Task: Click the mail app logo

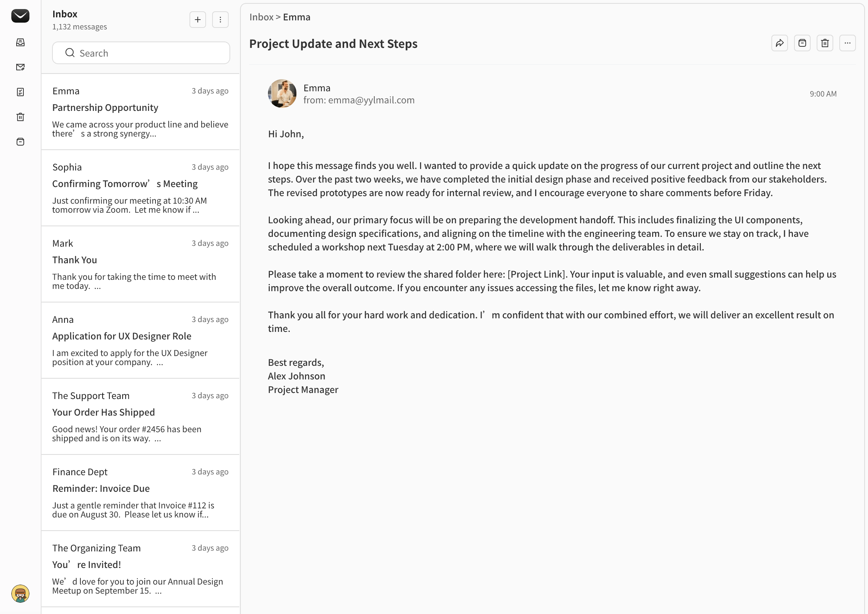Action: tap(20, 16)
